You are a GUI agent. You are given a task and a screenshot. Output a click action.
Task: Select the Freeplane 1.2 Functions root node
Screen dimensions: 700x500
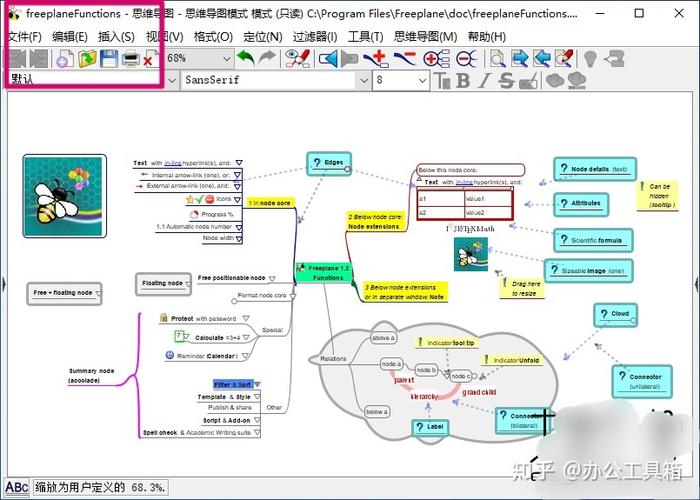(x=324, y=273)
